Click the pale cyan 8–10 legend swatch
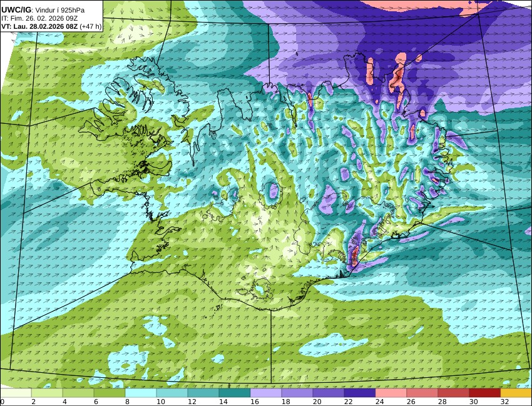532x406 pixels. click(141, 393)
